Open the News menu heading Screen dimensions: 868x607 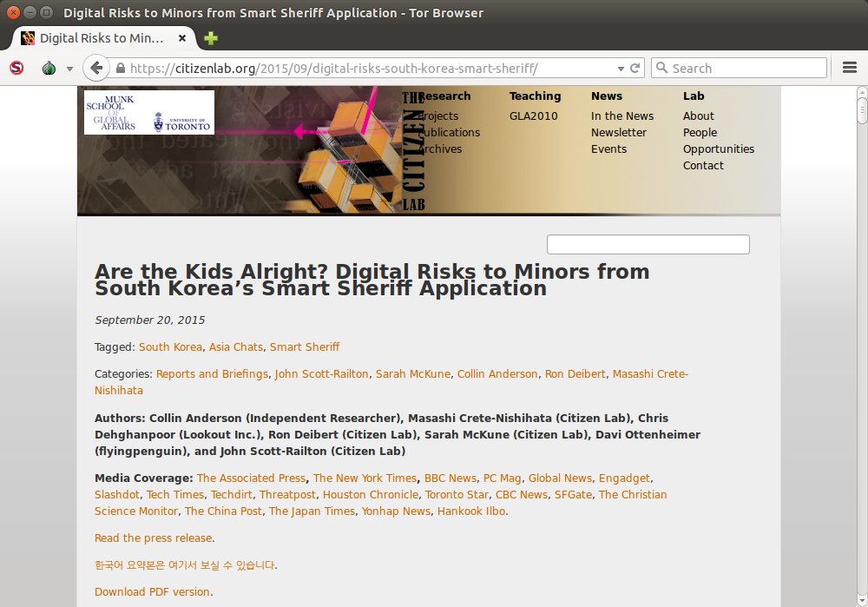tap(607, 96)
